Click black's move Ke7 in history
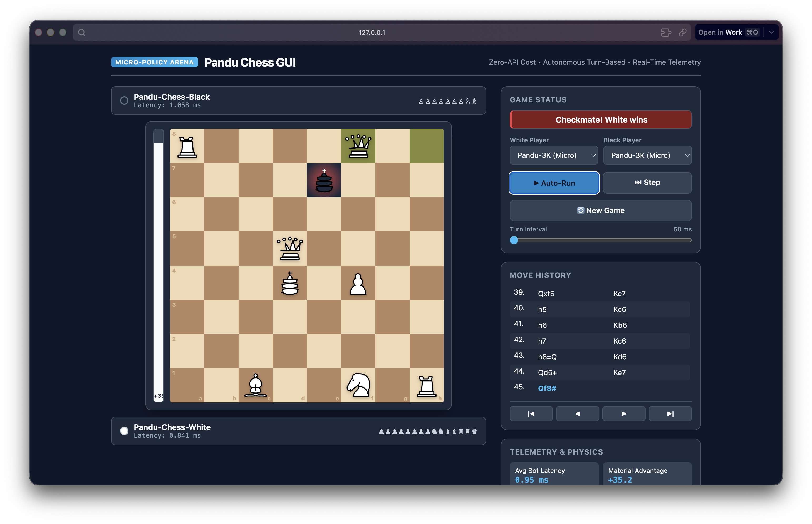Viewport: 812px width, 524px height. click(x=619, y=372)
